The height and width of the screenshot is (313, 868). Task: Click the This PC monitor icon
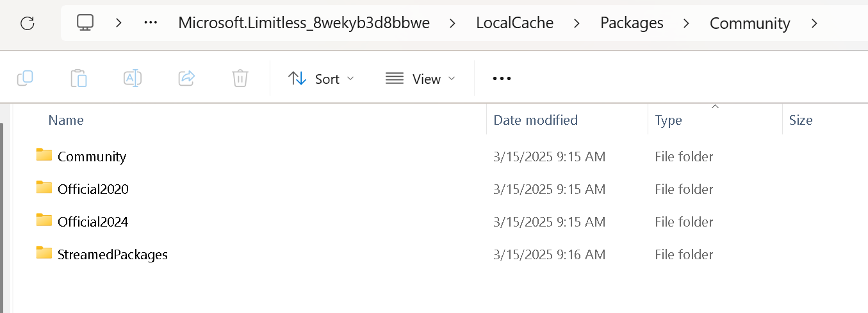pos(85,23)
